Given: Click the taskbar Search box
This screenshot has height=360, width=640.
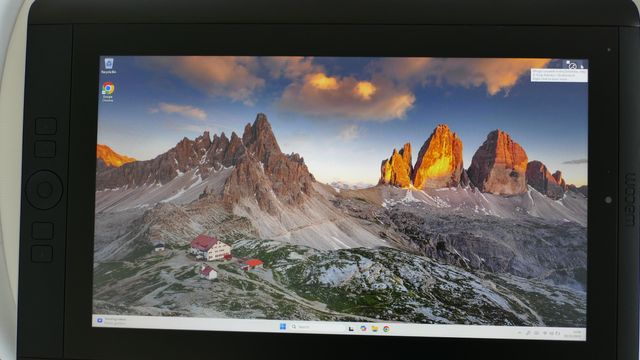Looking at the screenshot, I should pos(316,327).
